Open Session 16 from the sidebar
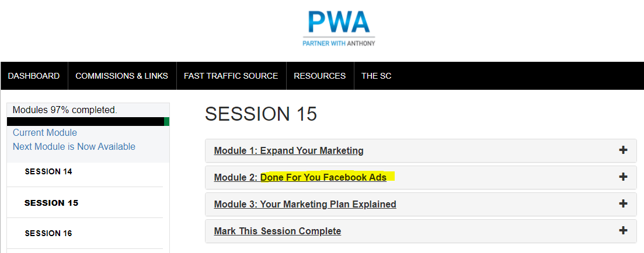Viewport: 644px width, 253px height. [x=48, y=233]
